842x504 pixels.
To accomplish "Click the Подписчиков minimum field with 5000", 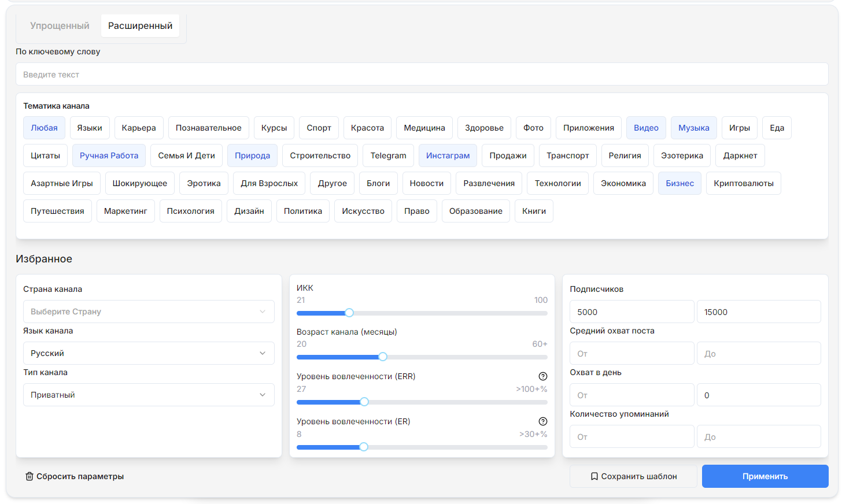I will [632, 312].
